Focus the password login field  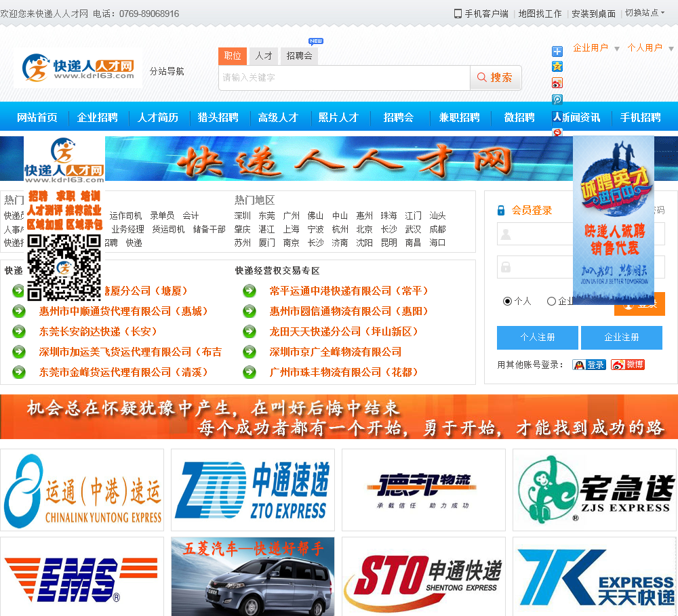(x=581, y=267)
